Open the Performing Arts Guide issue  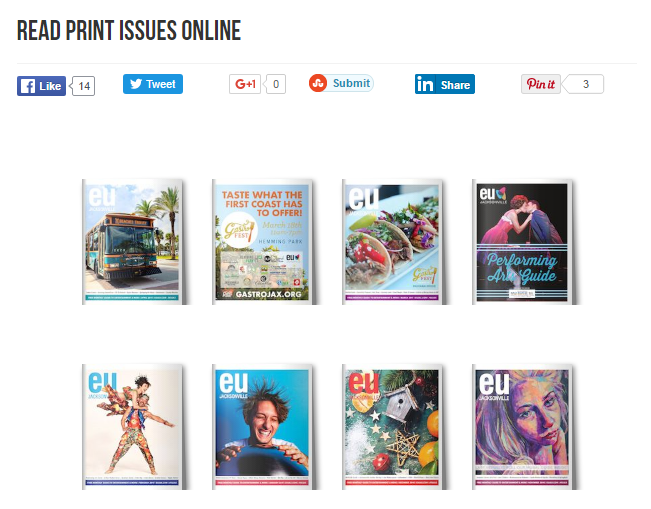522,242
